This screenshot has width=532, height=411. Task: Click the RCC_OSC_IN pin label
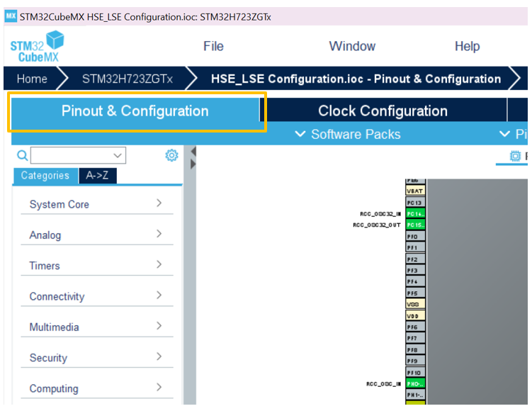tap(383, 384)
